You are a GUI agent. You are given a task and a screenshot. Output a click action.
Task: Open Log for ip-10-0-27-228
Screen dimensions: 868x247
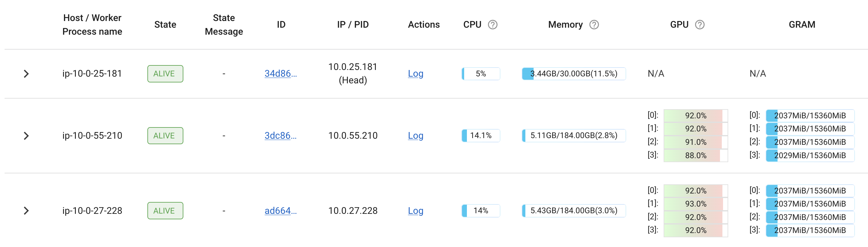415,211
